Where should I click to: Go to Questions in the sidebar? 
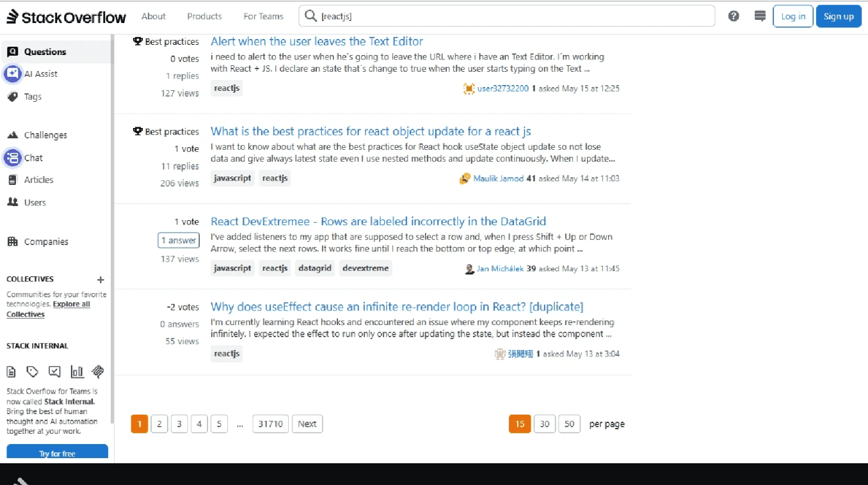[x=56, y=52]
